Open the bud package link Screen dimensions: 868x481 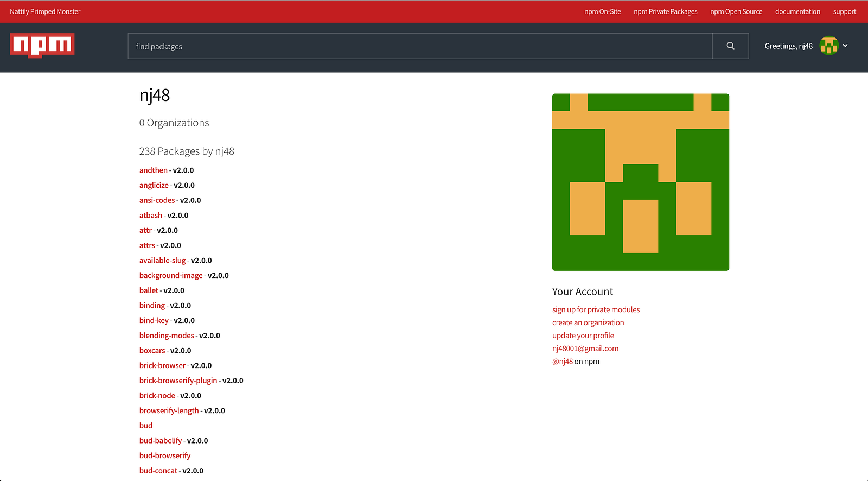click(x=146, y=426)
